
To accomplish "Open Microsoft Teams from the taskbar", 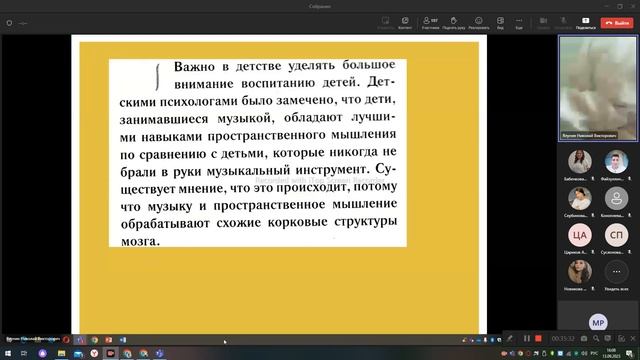I will [x=160, y=353].
